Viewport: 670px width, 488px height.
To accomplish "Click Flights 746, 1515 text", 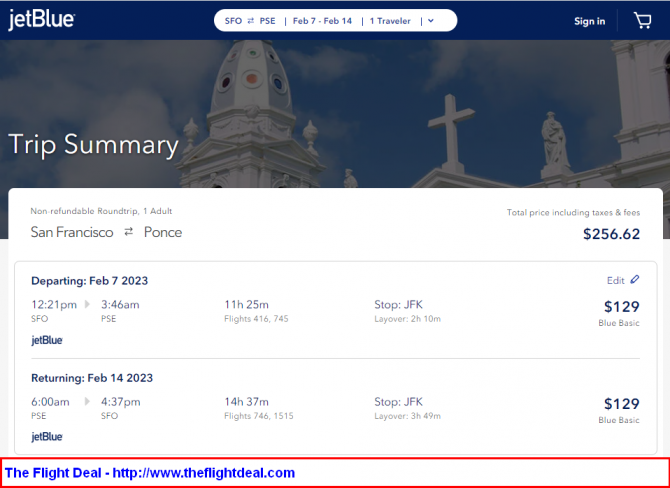I will [x=259, y=416].
